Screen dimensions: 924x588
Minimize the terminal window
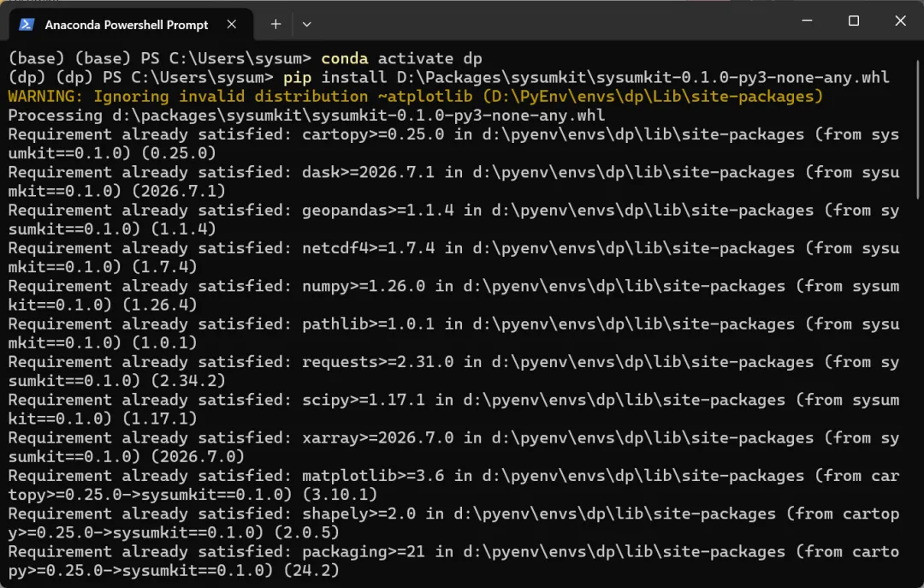point(808,21)
